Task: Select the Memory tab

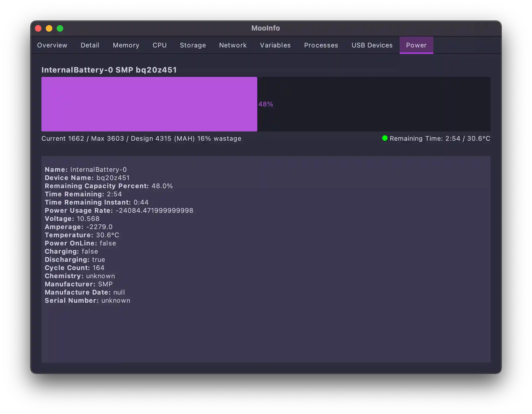Action: pos(126,45)
